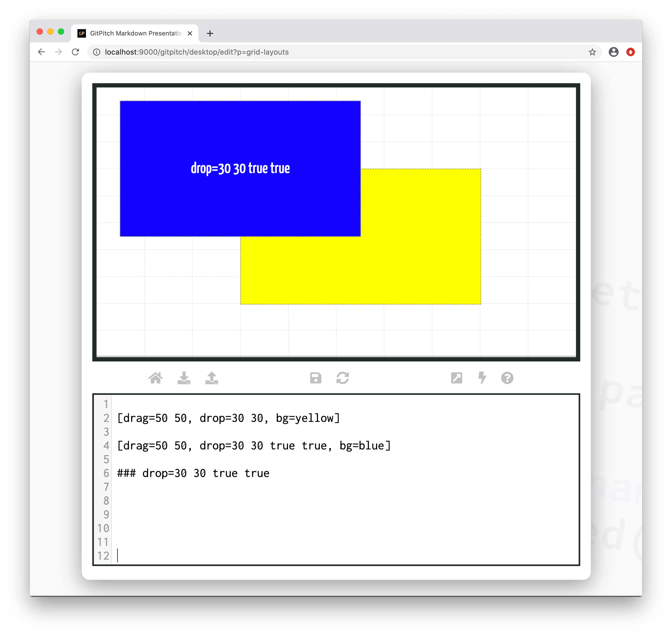Open presentation via external-link arrow icon
The height and width of the screenshot is (636, 672).
457,378
